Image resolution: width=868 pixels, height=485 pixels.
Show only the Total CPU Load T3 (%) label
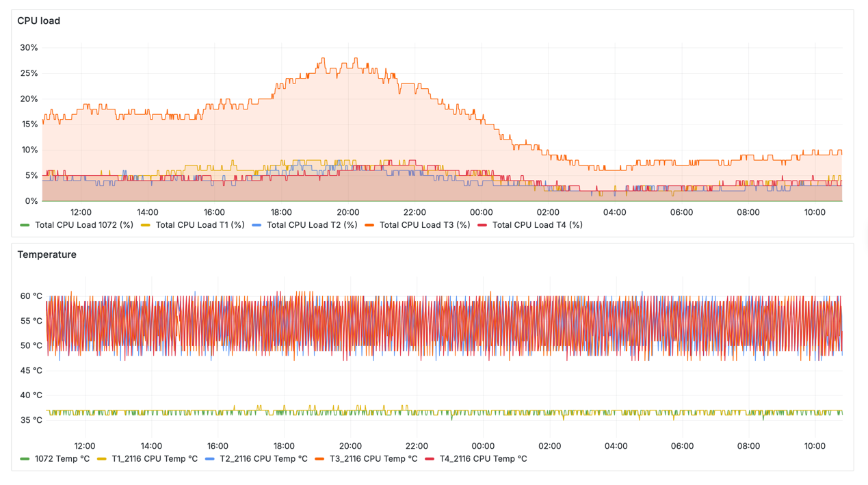coord(424,225)
